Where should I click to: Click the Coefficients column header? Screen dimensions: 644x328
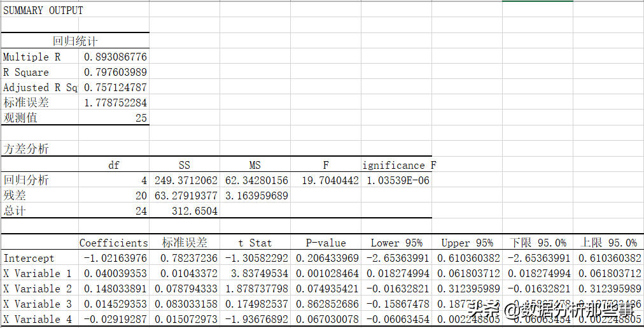[114, 243]
